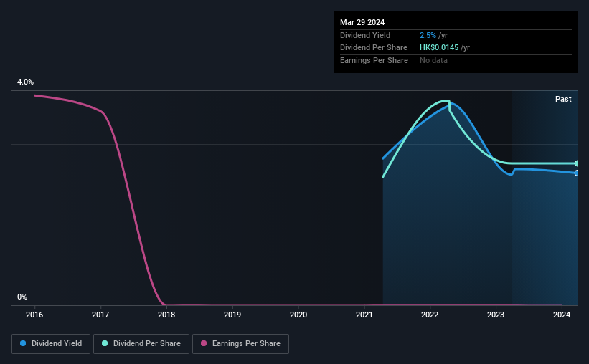589x364 pixels.
Task: Click the 2024 x-axis label
Action: (x=562, y=315)
